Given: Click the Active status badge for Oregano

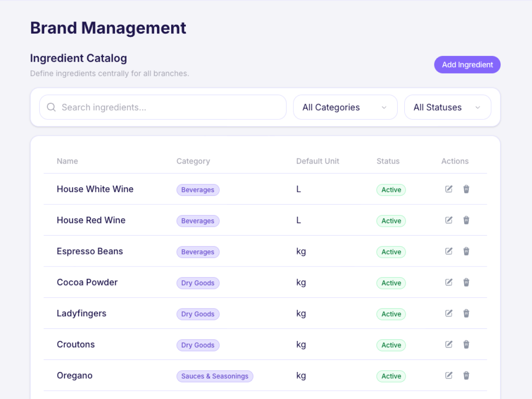Looking at the screenshot, I should [391, 376].
